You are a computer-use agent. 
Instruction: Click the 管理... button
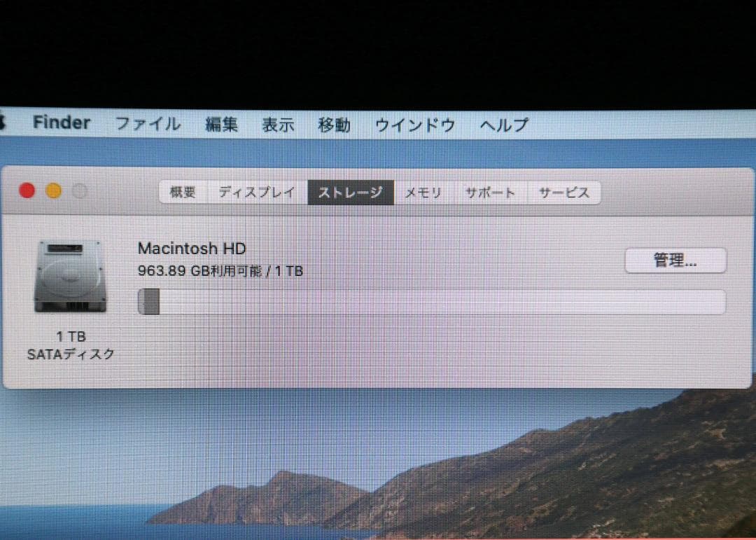tap(675, 260)
